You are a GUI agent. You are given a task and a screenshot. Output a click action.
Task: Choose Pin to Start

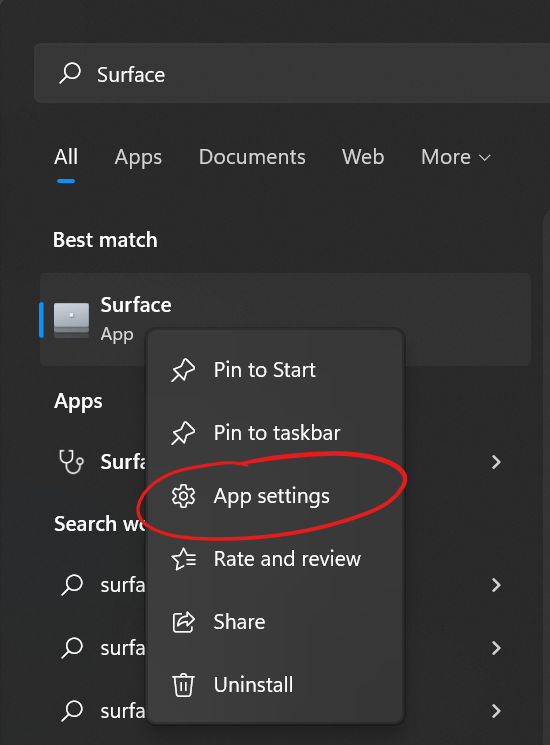(276, 370)
